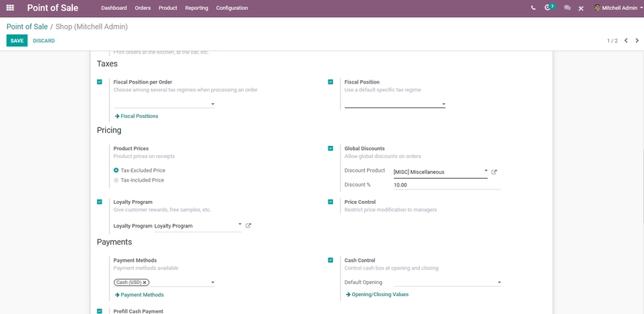The image size is (644, 314).
Task: Open external link for Loyalty Program
Action: [x=248, y=226]
